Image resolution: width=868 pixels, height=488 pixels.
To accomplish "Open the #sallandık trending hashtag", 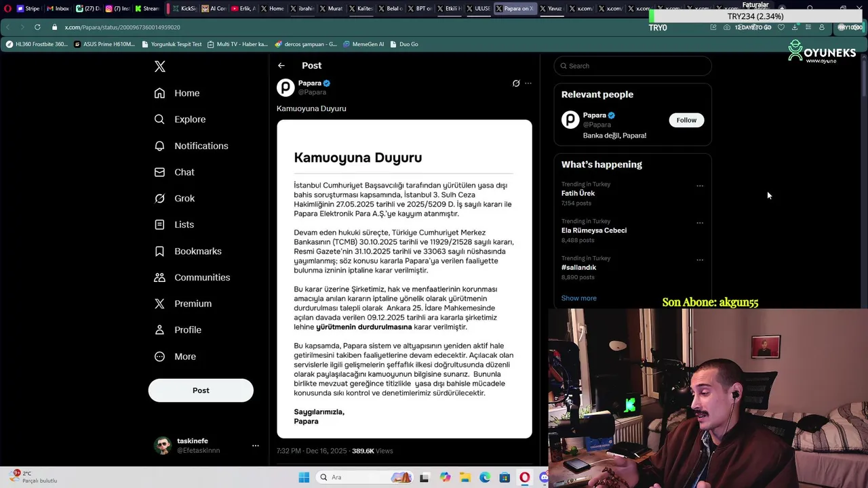I will pos(578,267).
